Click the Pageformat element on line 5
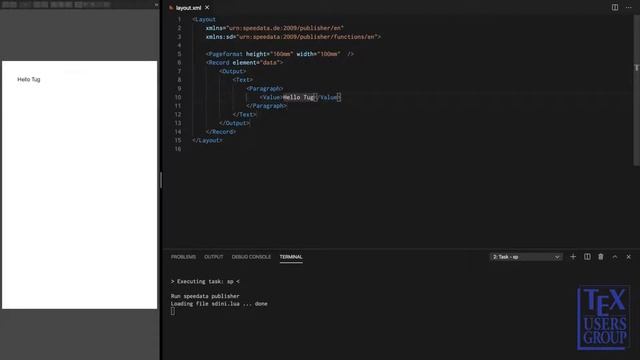The image size is (640, 360). pyautogui.click(x=280, y=54)
